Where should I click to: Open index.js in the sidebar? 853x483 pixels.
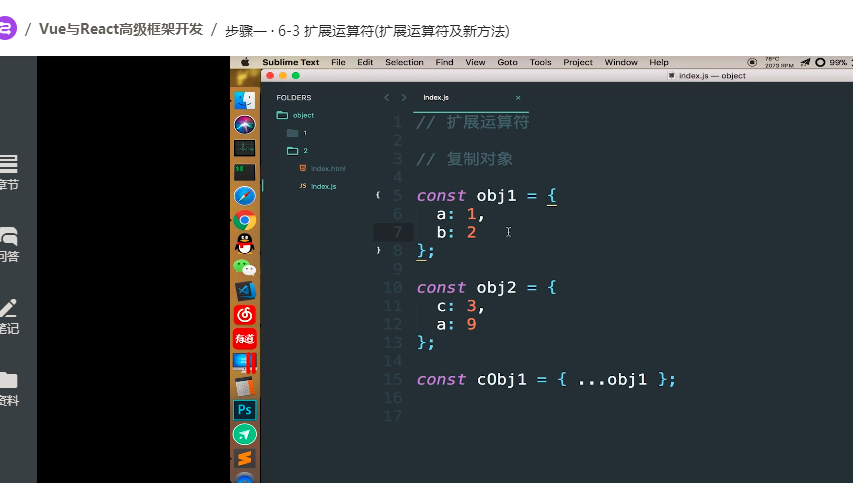(318, 186)
